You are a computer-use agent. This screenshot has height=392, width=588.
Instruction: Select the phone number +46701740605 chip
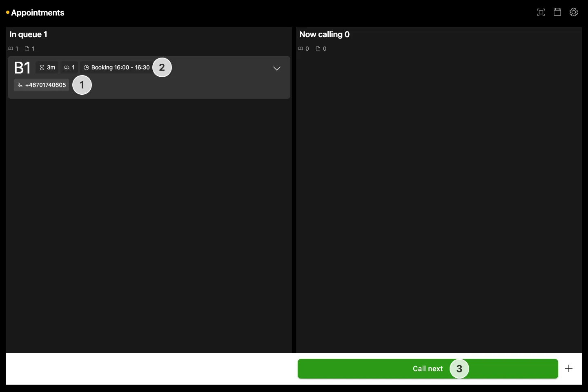click(42, 85)
